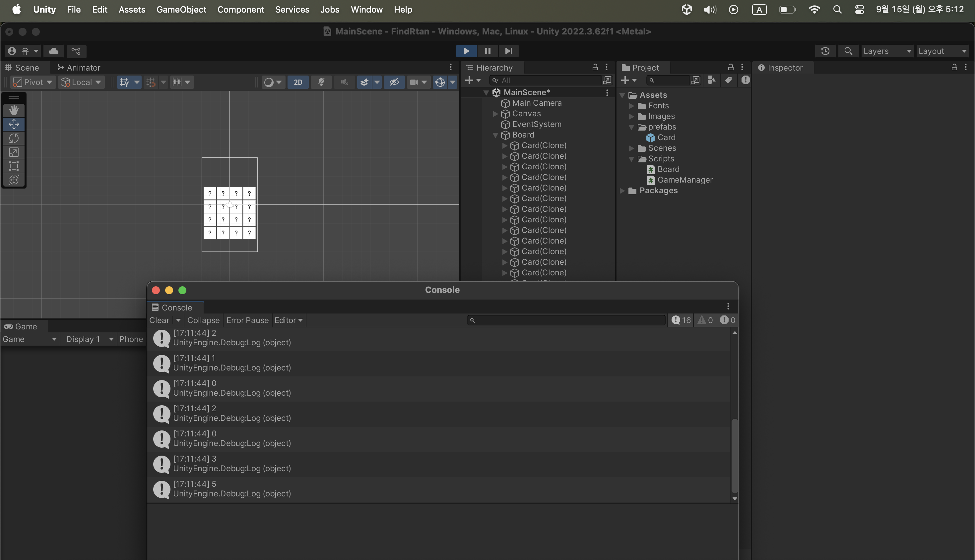Open the Pivot mode dropdown
The height and width of the screenshot is (560, 975).
tap(33, 82)
